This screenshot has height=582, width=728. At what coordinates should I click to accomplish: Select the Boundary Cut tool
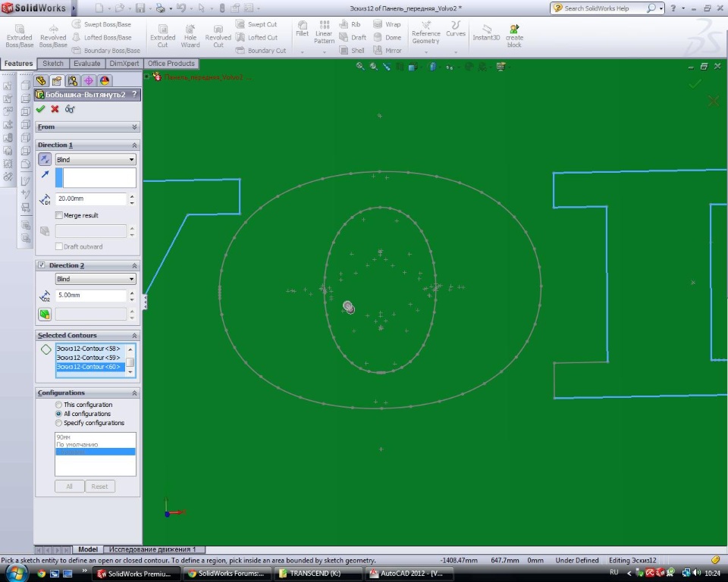click(x=260, y=50)
